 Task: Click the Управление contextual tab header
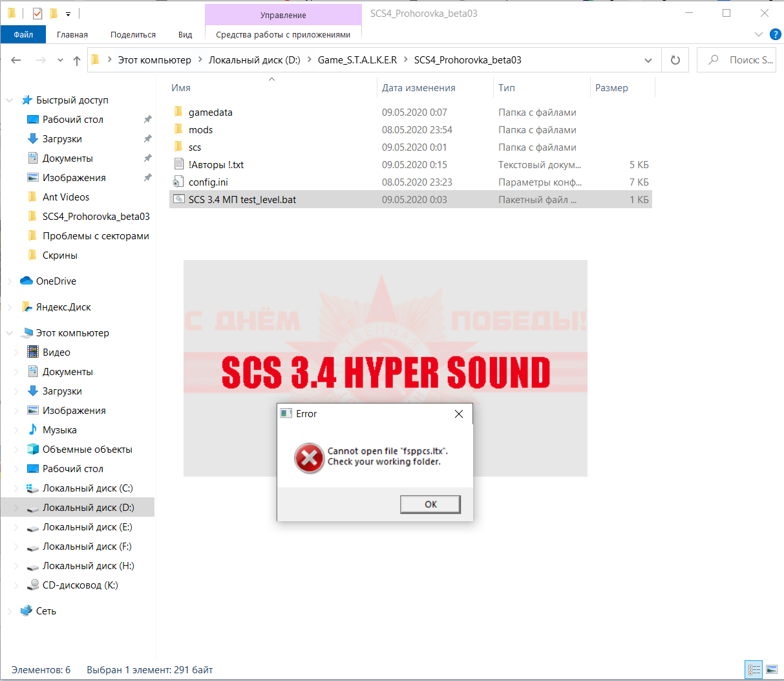283,15
